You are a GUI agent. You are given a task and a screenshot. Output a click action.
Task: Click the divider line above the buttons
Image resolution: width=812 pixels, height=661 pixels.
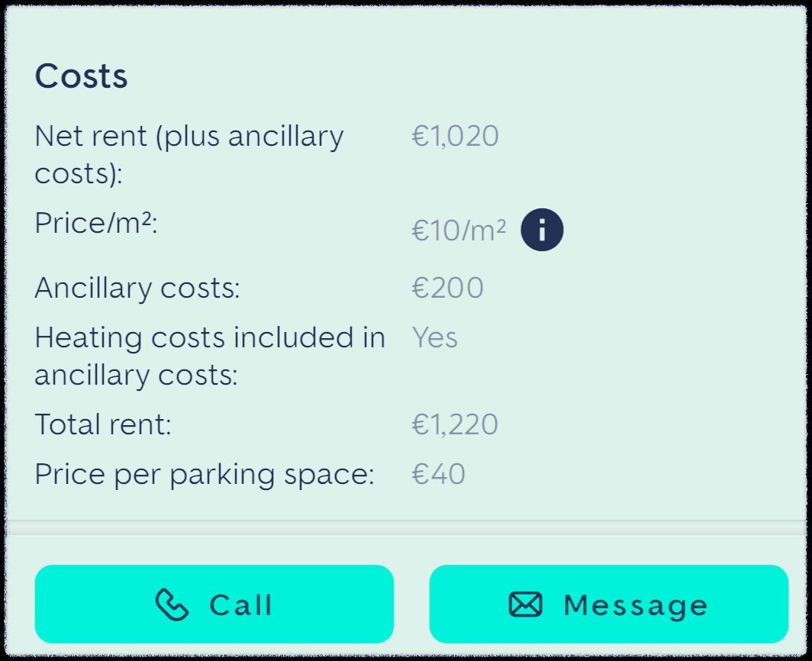click(x=406, y=528)
